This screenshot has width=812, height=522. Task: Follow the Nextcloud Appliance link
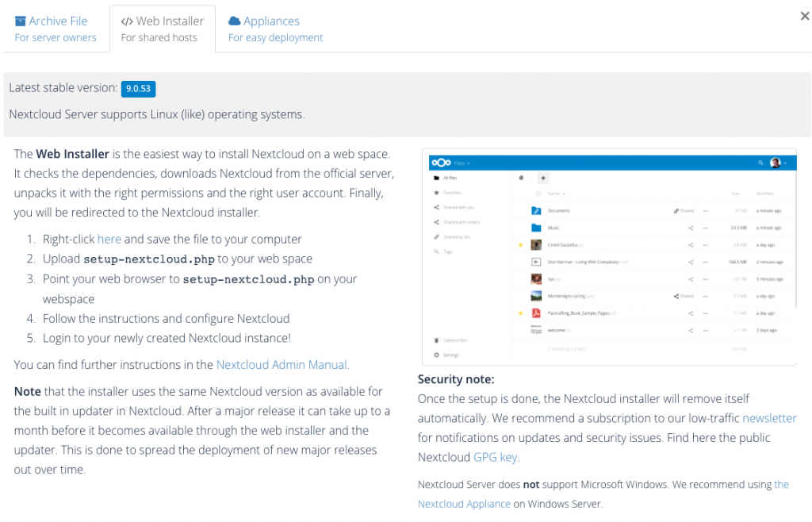pos(464,504)
